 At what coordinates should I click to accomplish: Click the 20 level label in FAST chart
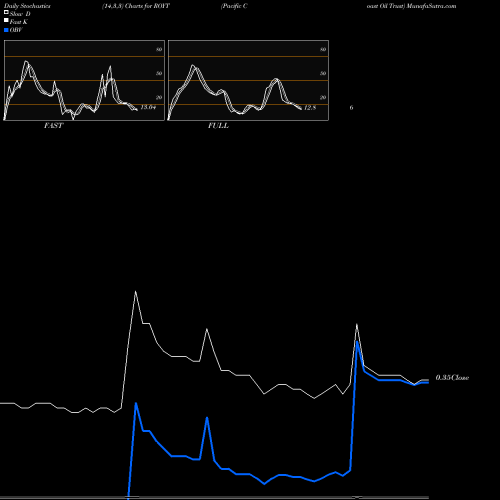[x=159, y=97]
